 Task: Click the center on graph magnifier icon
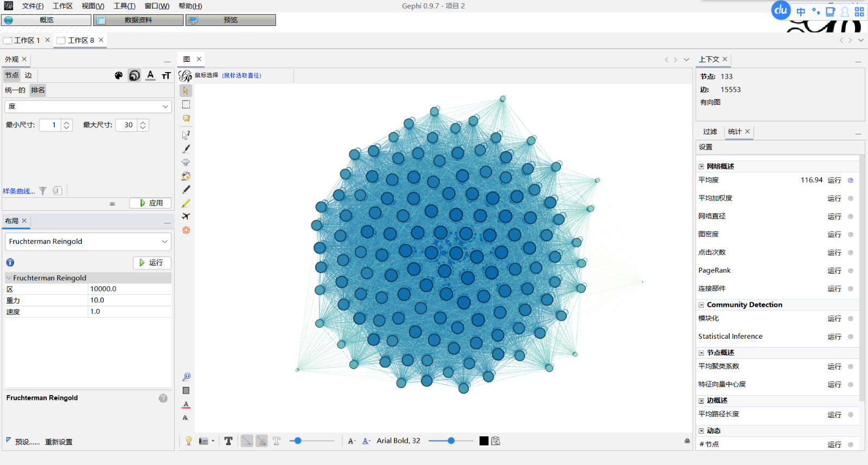pyautogui.click(x=186, y=377)
